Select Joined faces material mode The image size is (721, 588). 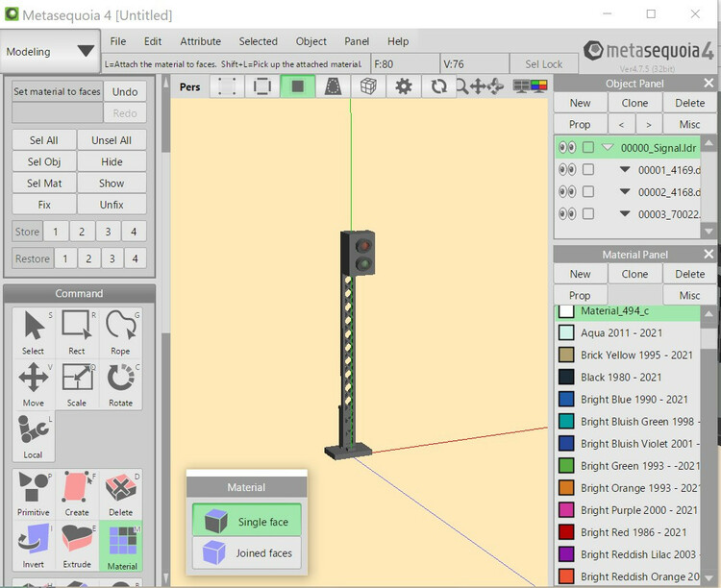(x=247, y=552)
